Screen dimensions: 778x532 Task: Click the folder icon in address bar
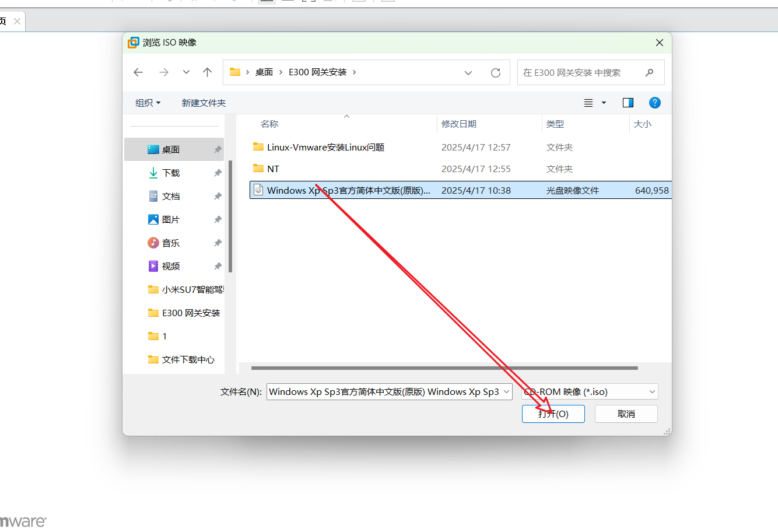pos(235,72)
